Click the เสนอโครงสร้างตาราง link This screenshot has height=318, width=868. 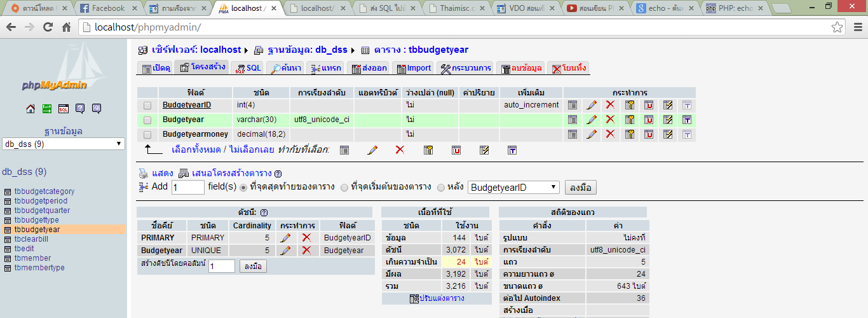coord(231,173)
